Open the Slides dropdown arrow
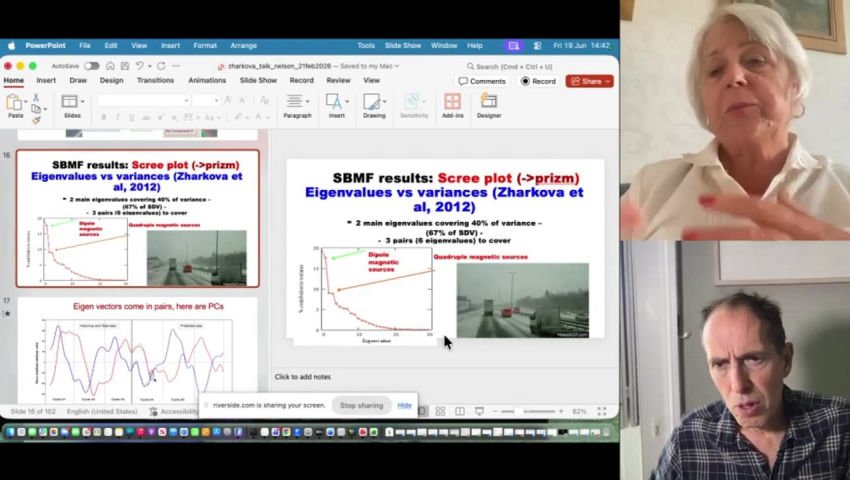This screenshot has height=480, width=850. [82, 101]
